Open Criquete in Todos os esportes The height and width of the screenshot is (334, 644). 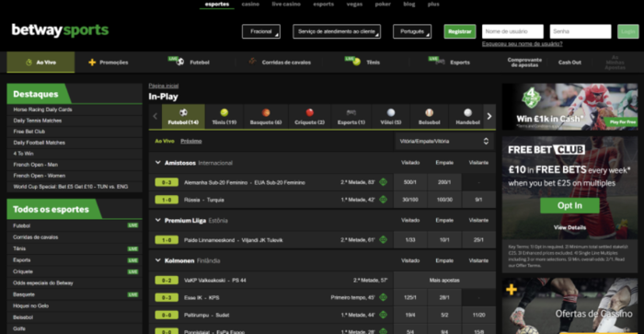pyautogui.click(x=75, y=271)
